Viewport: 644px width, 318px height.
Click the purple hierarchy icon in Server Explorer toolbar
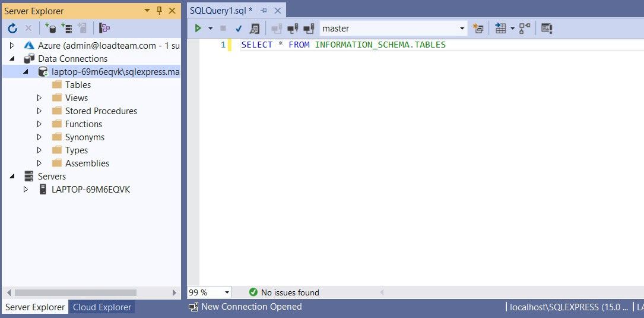tap(104, 29)
